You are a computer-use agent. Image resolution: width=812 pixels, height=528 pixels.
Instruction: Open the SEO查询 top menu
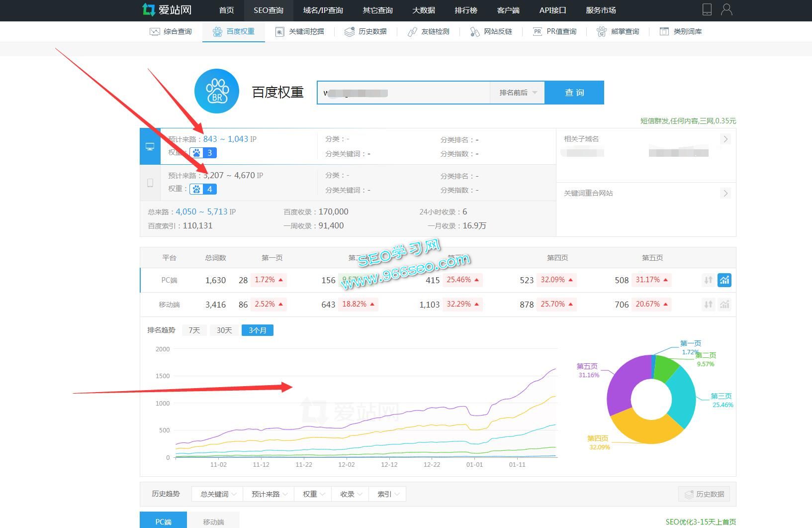[269, 10]
